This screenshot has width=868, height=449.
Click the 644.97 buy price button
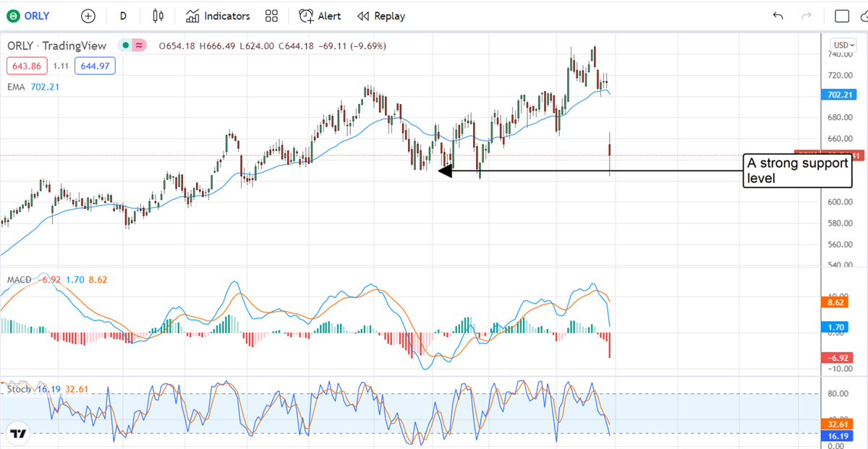pyautogui.click(x=94, y=67)
